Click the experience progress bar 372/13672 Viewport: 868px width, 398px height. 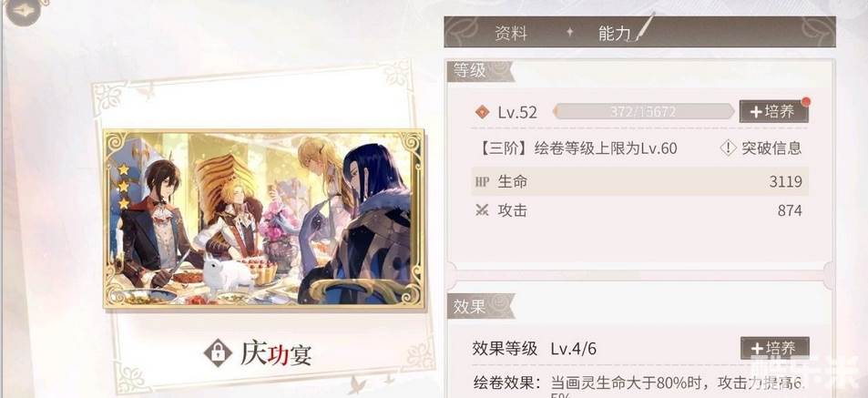coord(643,111)
